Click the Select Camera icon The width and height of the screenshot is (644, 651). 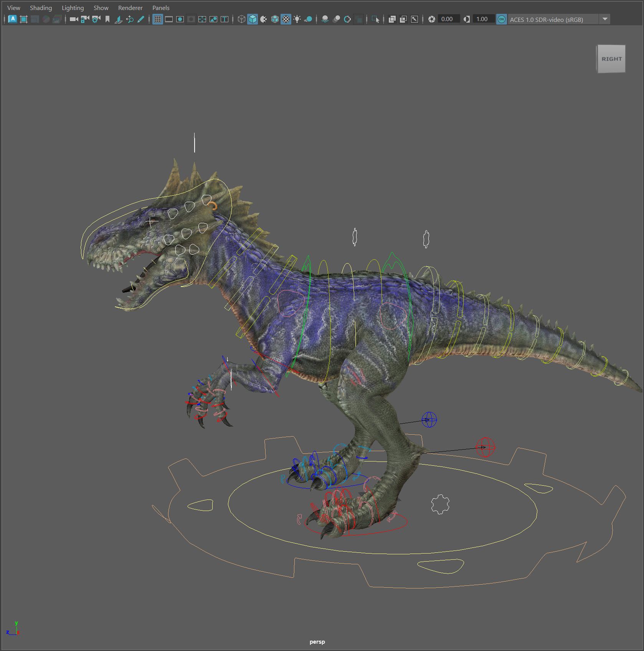(x=74, y=19)
